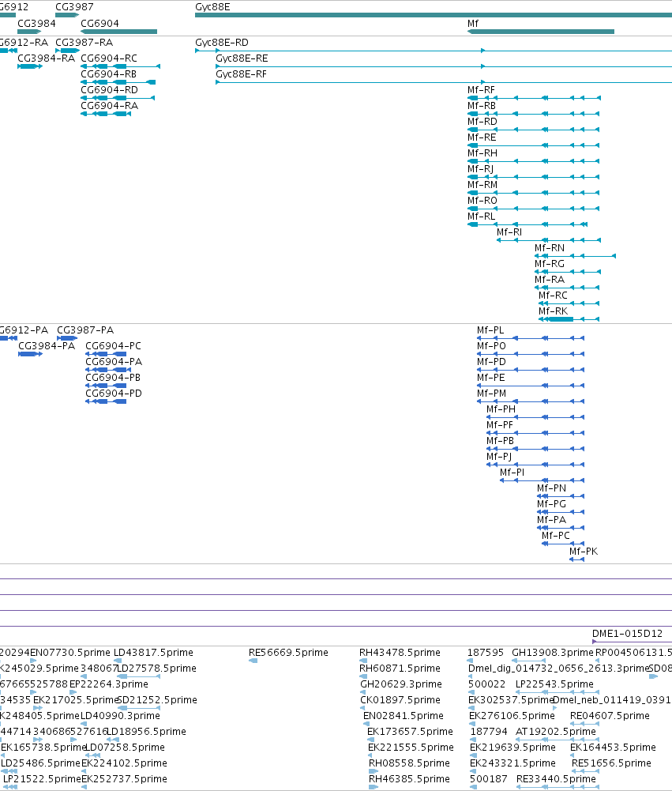The image size is (672, 791).
Task: Click the Mf-PI protein label
Action: tap(512, 473)
